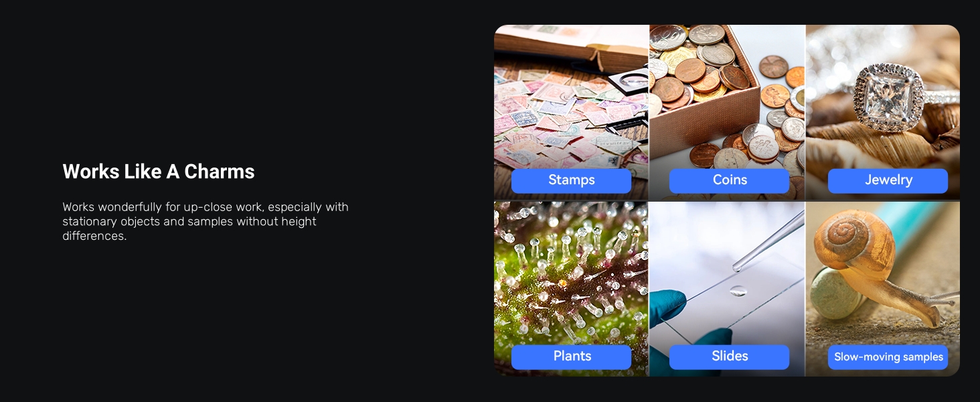
Task: Click the Slow-moving samples label
Action: click(888, 357)
